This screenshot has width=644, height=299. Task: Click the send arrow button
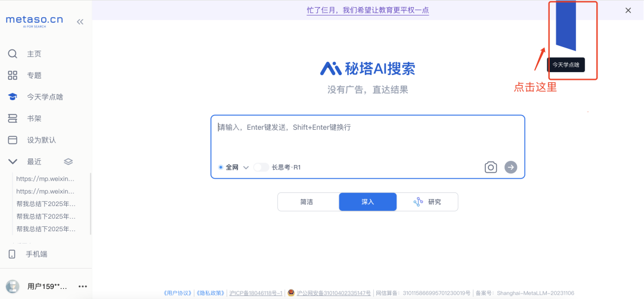(x=511, y=167)
